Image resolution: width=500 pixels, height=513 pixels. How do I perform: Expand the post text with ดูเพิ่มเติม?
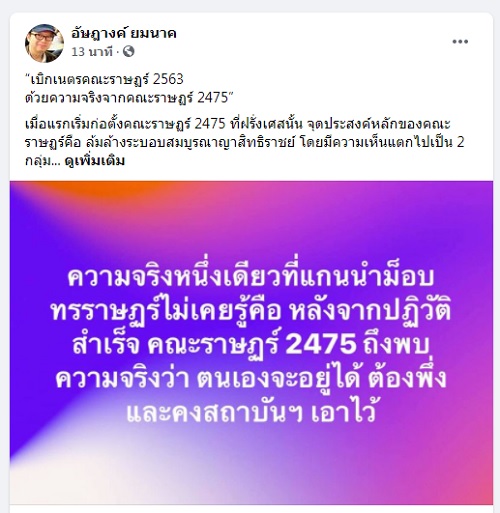click(95, 161)
